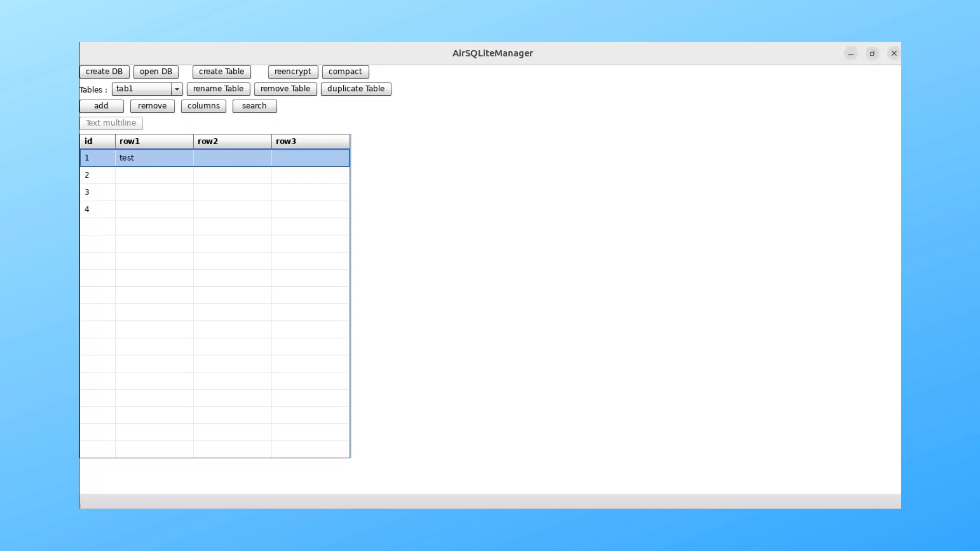Duplicate the tab1 table
The height and width of the screenshot is (551, 980).
355,88
